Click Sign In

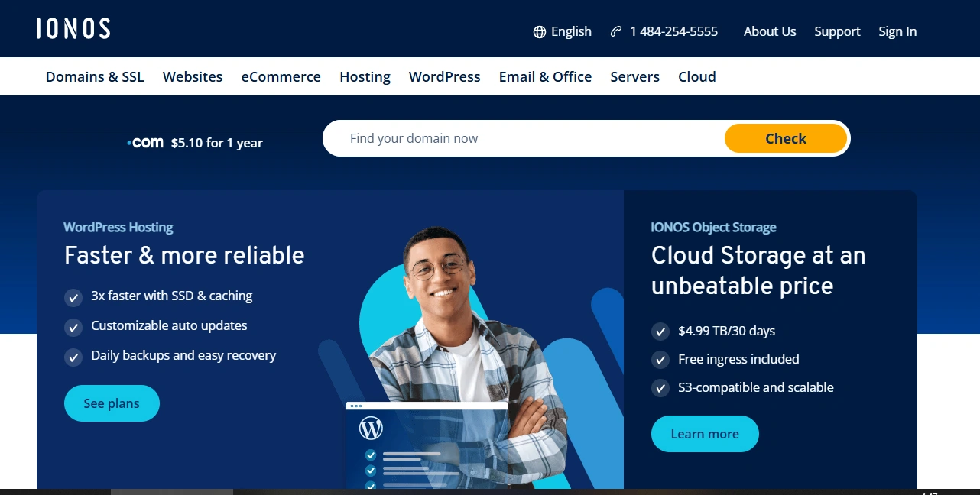897,31
